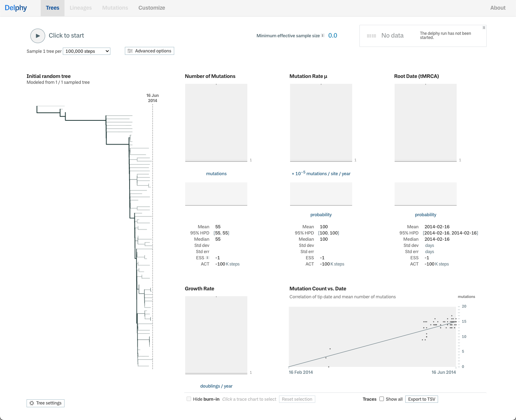Click info icon in the No data panel
Viewport: 516px width, 420px height.
[x=484, y=28]
